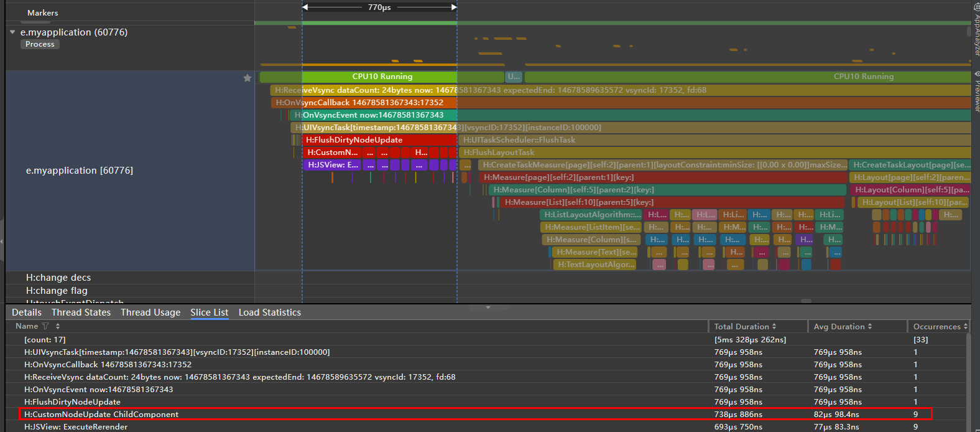Click the Occurrences column header

tap(936, 326)
